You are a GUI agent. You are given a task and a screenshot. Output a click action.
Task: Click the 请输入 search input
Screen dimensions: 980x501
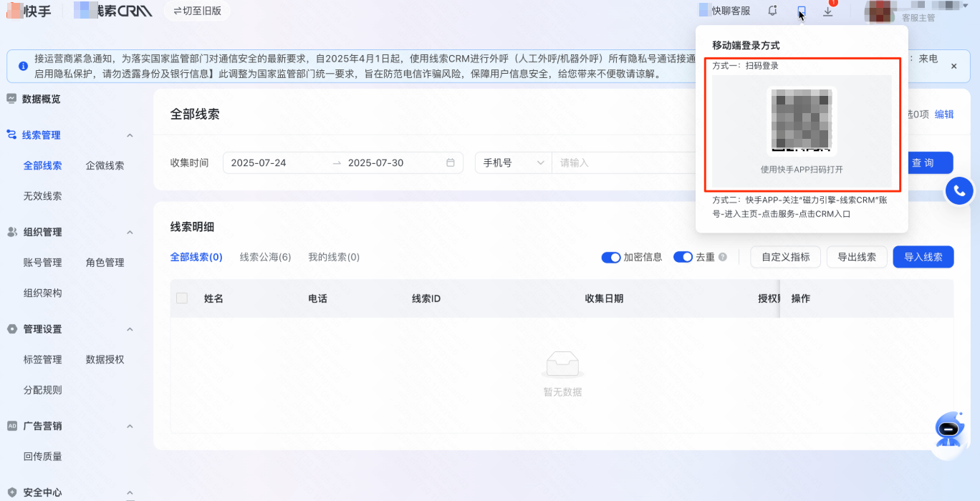pyautogui.click(x=623, y=162)
